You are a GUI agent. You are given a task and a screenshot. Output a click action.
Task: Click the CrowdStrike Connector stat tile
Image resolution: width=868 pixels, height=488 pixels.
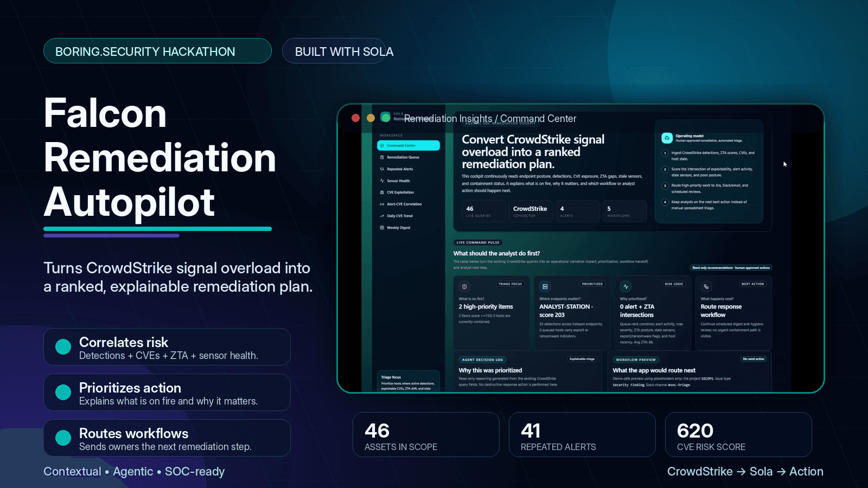(529, 211)
